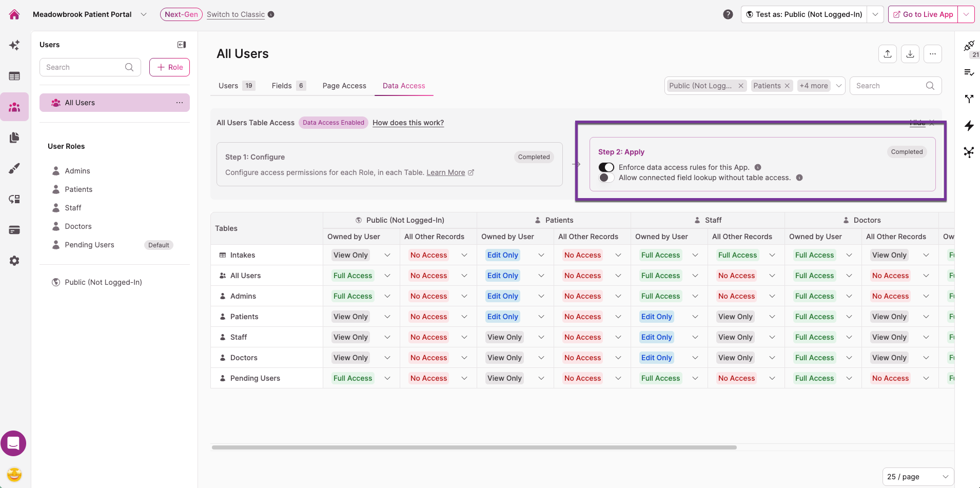The height and width of the screenshot is (488, 980).
Task: Click the download icon near All Users
Action: coord(910,54)
